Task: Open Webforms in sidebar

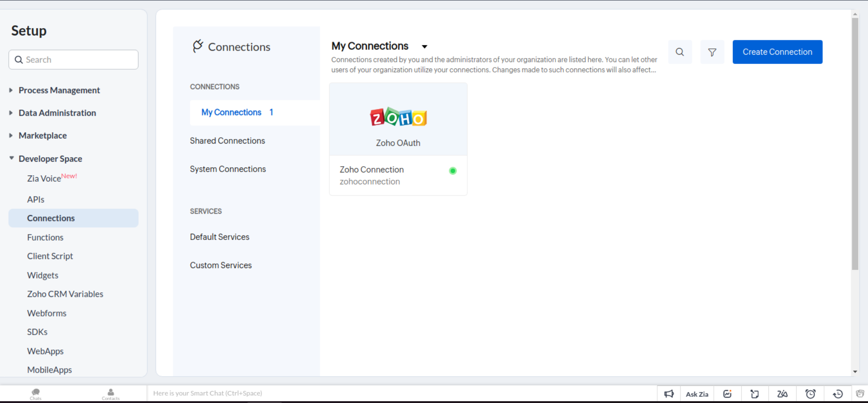Action: [x=47, y=313]
